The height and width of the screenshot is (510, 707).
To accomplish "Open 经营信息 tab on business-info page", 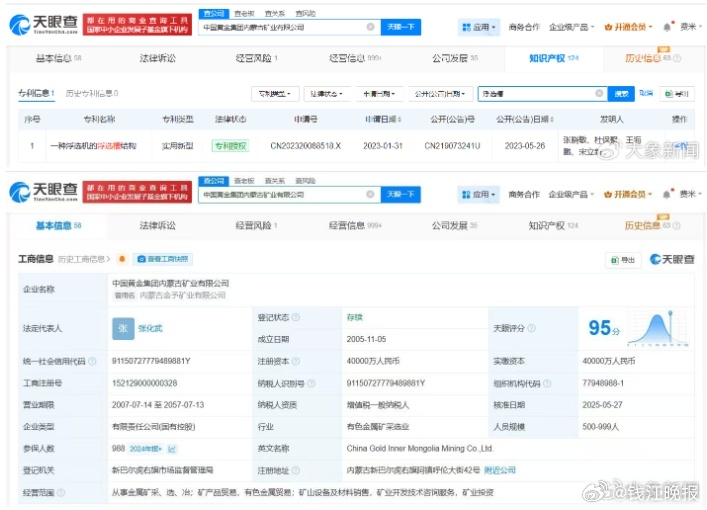I will [355, 225].
